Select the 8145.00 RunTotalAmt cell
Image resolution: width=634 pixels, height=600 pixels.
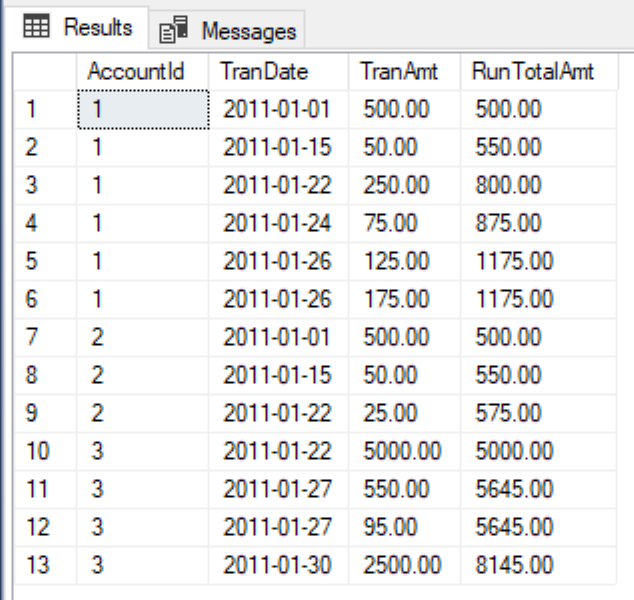click(539, 565)
